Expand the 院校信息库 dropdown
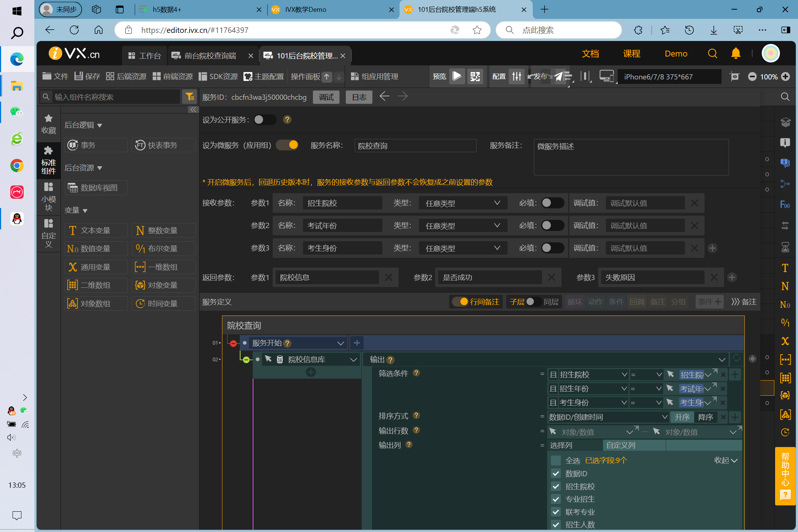The image size is (798, 532). [353, 359]
